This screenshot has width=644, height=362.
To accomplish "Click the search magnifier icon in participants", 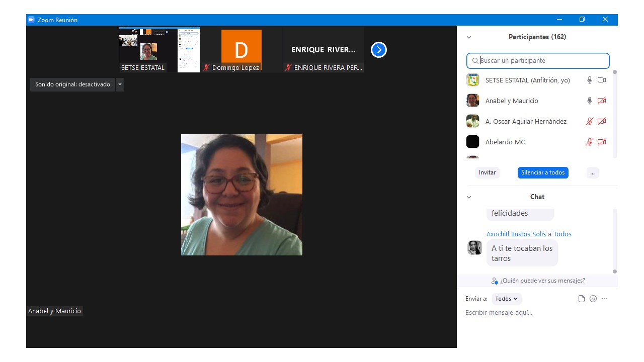I will (475, 61).
